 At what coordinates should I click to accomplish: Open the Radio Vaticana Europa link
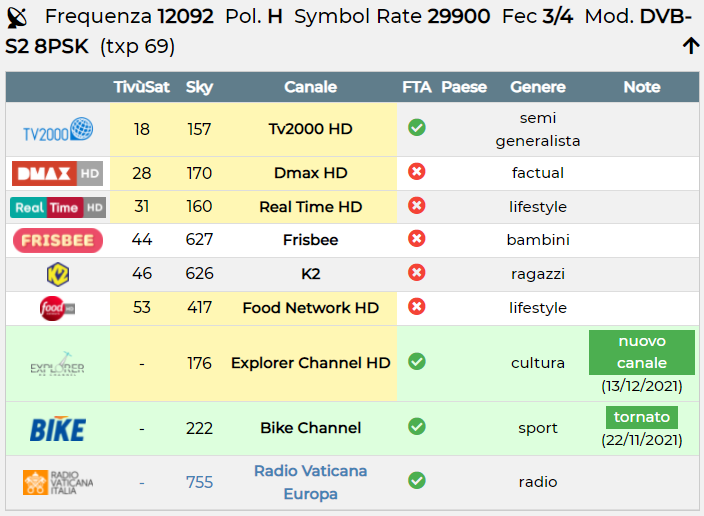tap(310, 482)
